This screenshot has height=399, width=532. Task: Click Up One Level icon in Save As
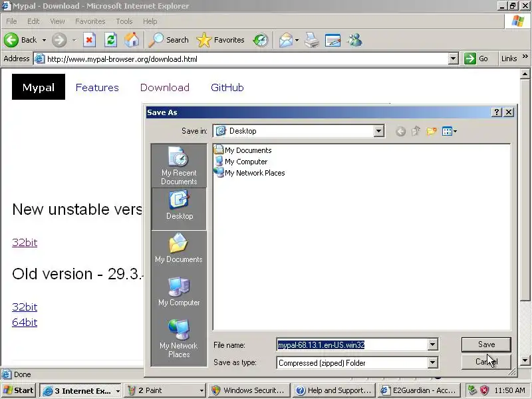[x=416, y=131]
